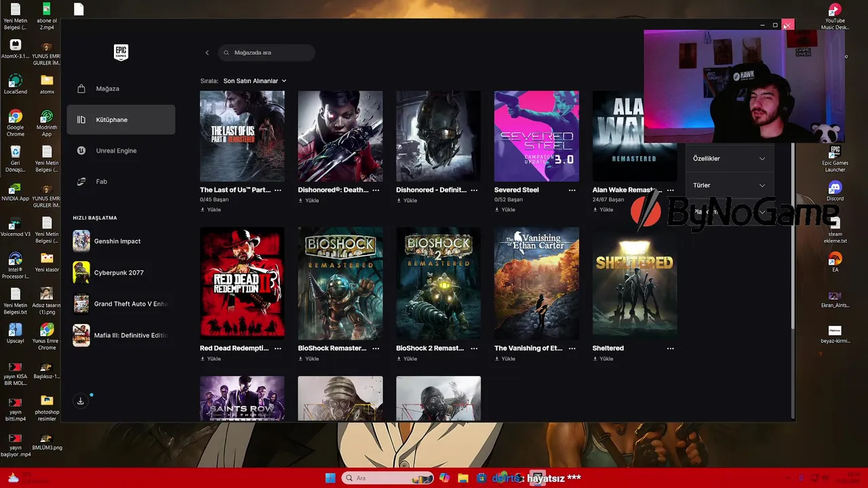Open Red Dead Redemption 2 cover
Image resolution: width=868 pixels, height=488 pixels.
pos(242,283)
